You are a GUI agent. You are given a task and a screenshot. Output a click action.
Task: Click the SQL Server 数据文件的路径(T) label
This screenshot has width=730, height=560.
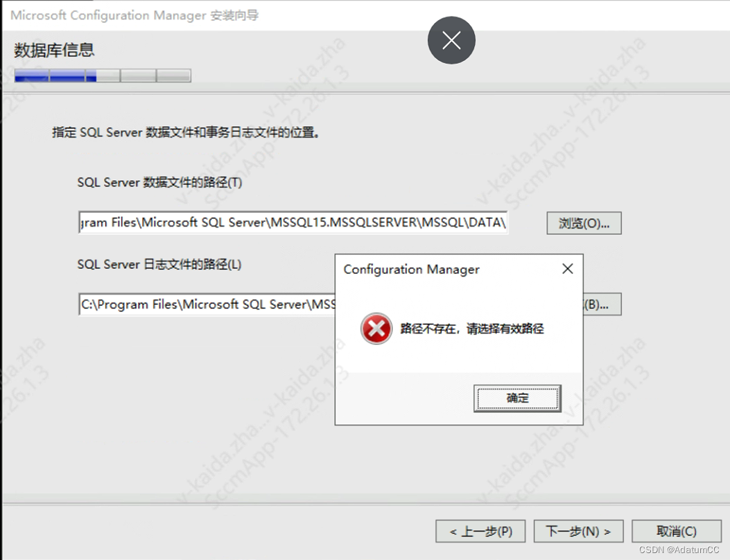coord(159,182)
